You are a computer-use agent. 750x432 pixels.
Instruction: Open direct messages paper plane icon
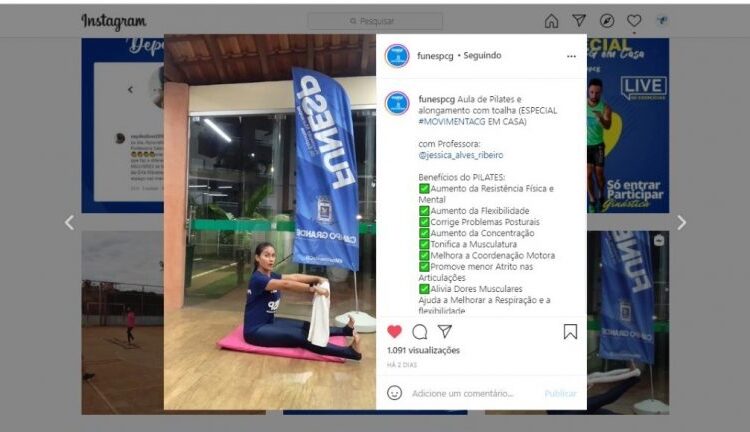[579, 20]
